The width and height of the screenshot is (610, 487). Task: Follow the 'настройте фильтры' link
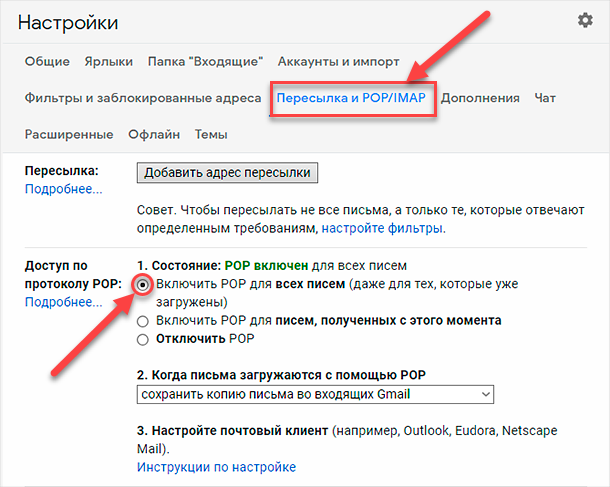382,228
